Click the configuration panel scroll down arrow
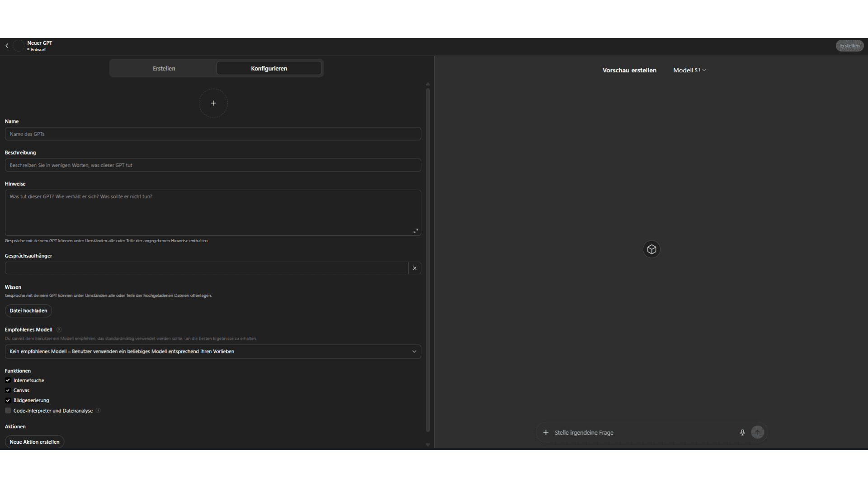This screenshot has width=868, height=488. (x=428, y=445)
